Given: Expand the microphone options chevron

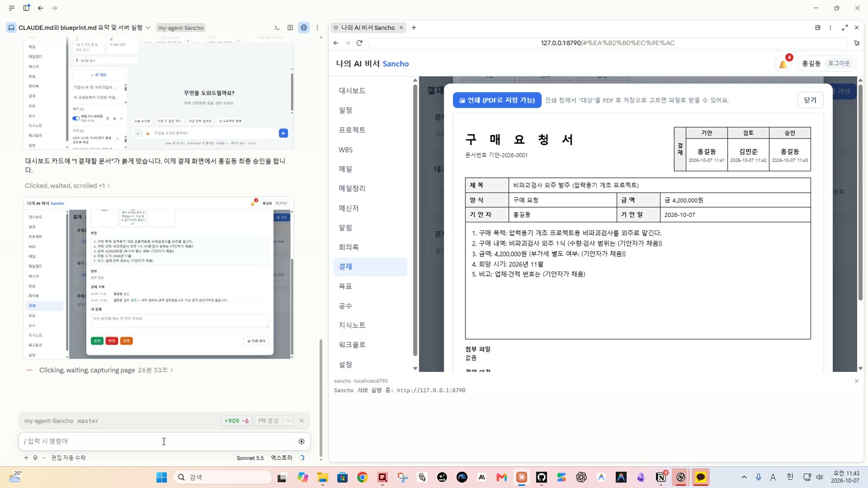Looking at the screenshot, I should [x=44, y=458].
